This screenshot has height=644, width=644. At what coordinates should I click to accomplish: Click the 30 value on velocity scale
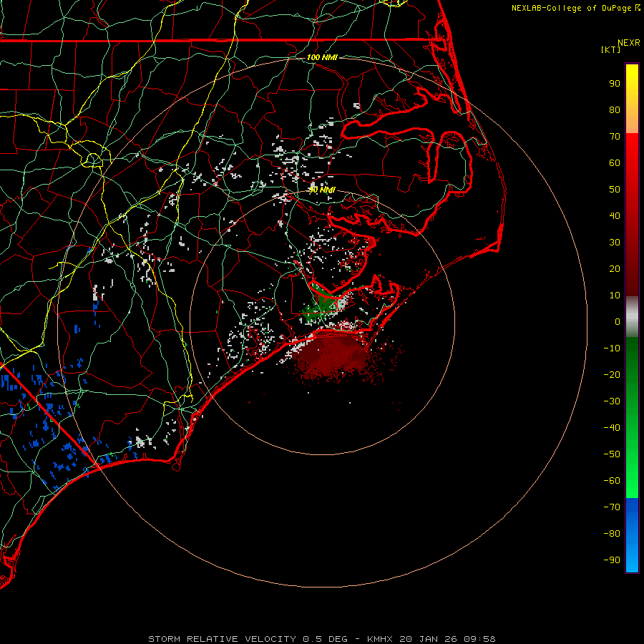(x=615, y=243)
